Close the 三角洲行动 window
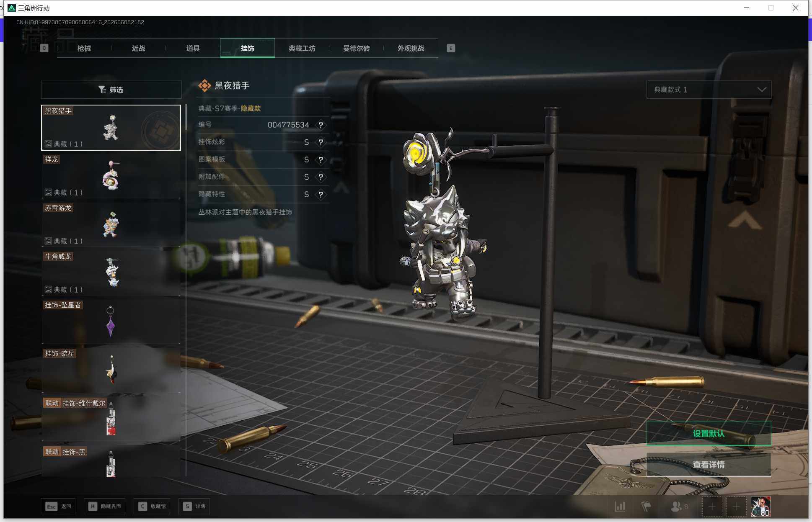This screenshot has height=522, width=812. point(795,8)
